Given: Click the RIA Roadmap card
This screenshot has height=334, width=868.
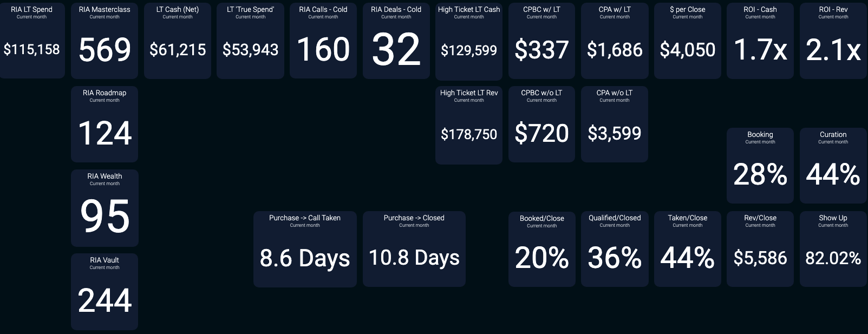Looking at the screenshot, I should click(x=105, y=124).
